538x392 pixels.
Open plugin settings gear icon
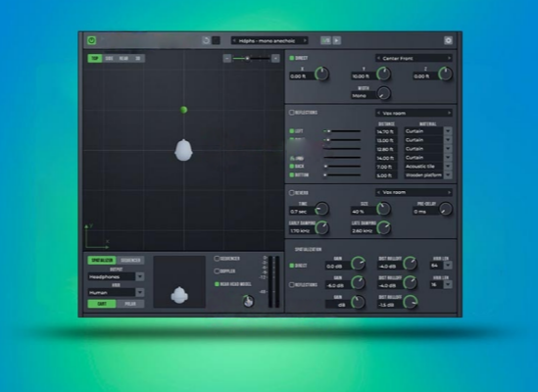point(448,40)
